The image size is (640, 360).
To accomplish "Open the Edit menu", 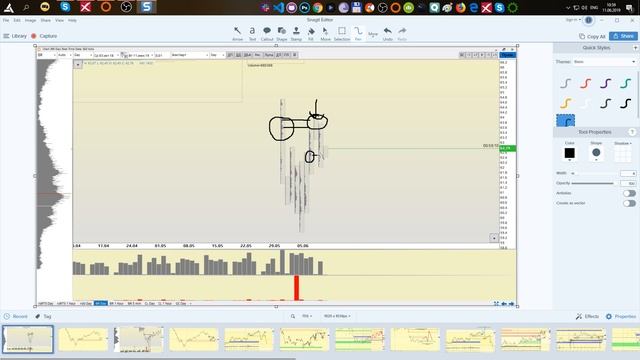I will click(x=17, y=20).
